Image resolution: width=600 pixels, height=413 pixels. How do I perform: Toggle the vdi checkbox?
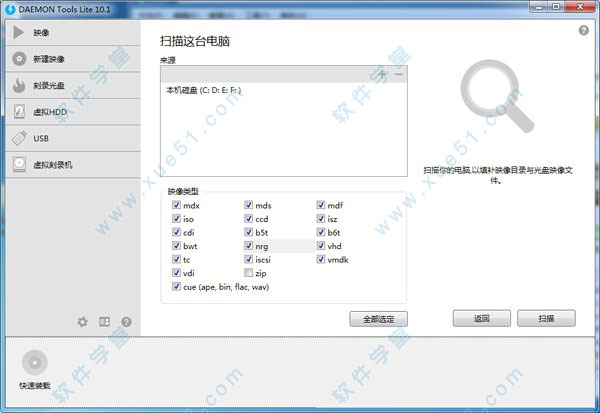click(x=176, y=273)
